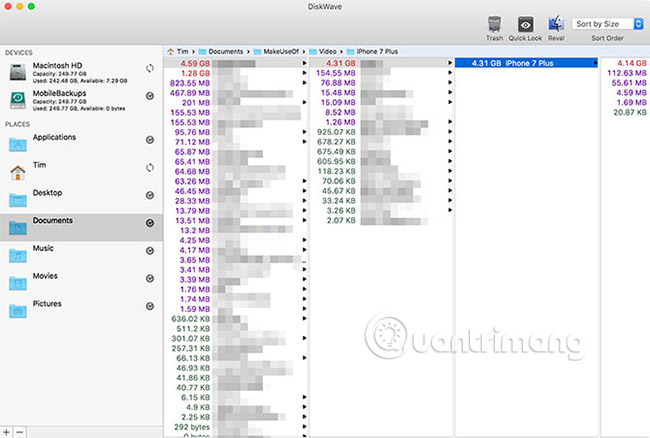Click the scan button next to Desktop

tap(150, 195)
